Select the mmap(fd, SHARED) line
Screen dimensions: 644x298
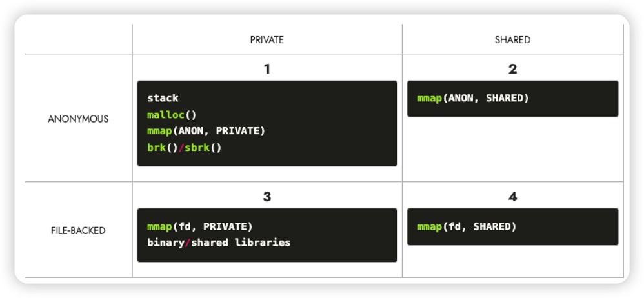click(x=467, y=226)
